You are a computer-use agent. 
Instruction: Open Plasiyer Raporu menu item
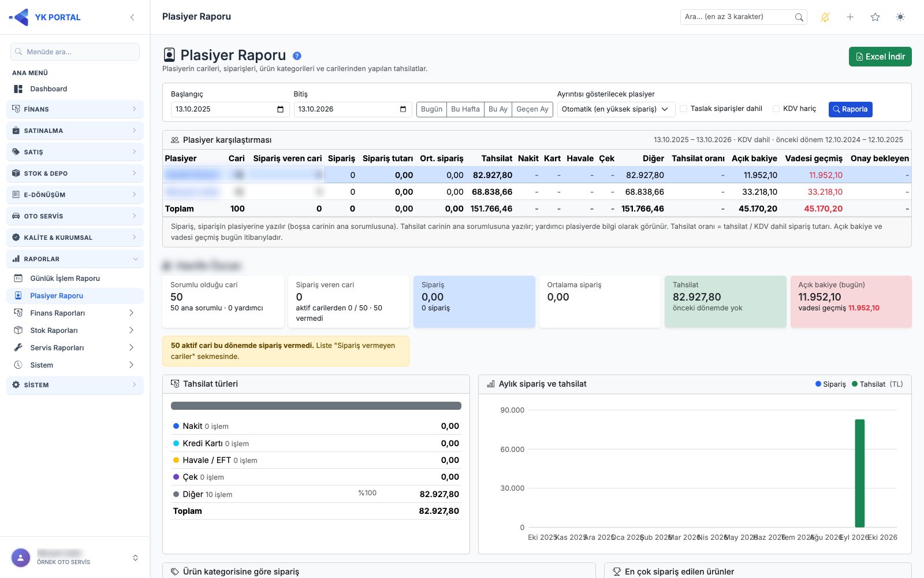click(x=75, y=296)
